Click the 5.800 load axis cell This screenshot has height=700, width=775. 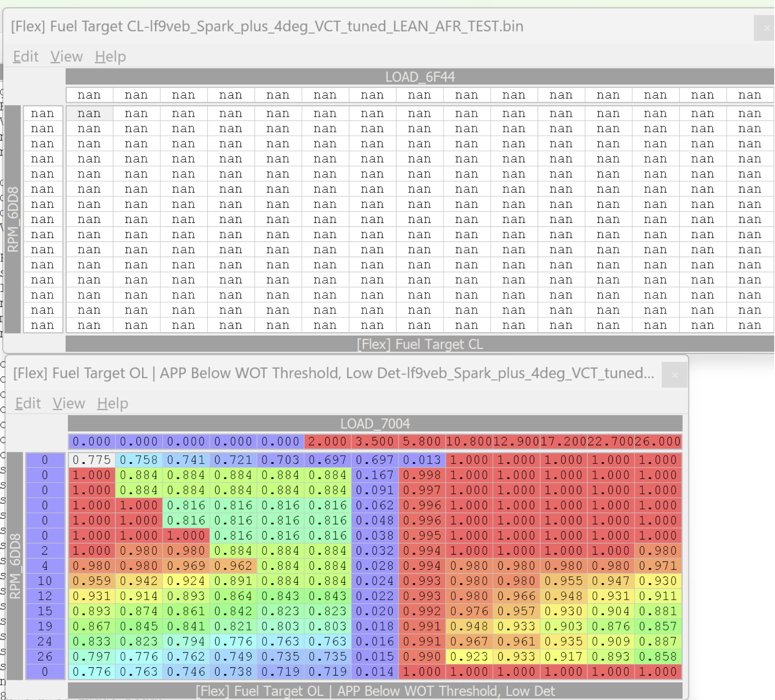[x=422, y=441]
